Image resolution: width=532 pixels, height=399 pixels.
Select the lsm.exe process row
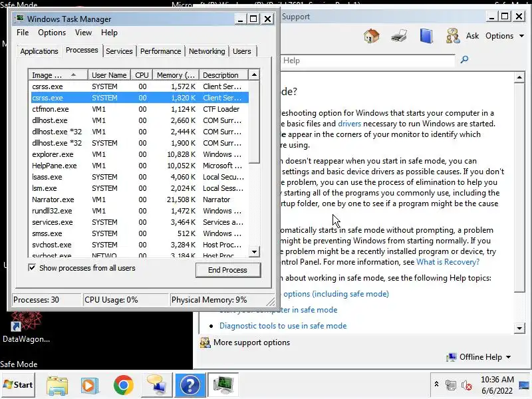pyautogui.click(x=139, y=188)
